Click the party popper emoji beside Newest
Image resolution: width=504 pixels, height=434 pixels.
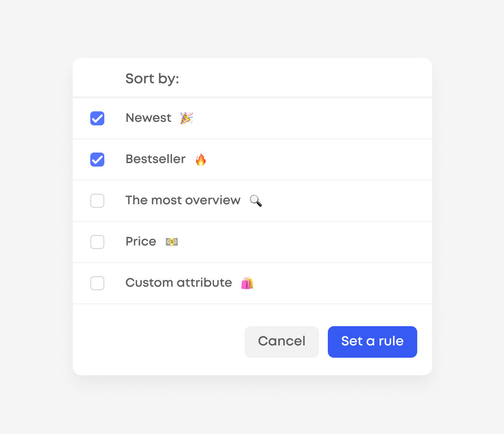pos(186,118)
